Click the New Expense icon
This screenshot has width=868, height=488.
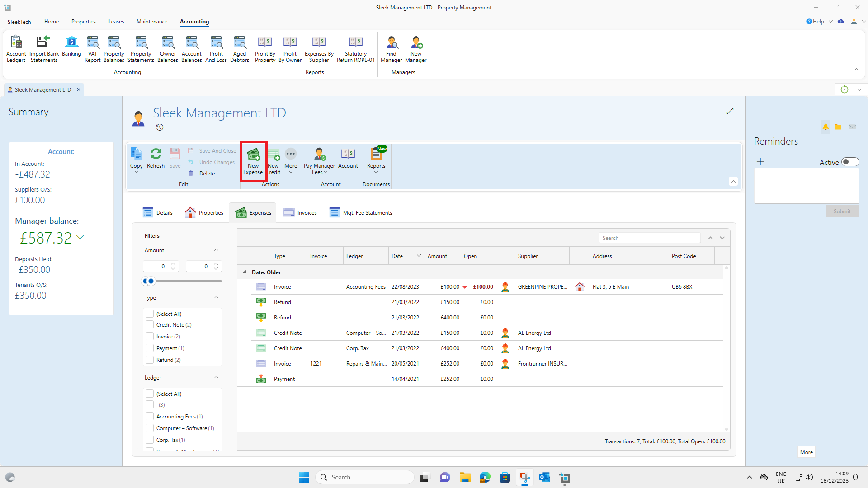[253, 155]
